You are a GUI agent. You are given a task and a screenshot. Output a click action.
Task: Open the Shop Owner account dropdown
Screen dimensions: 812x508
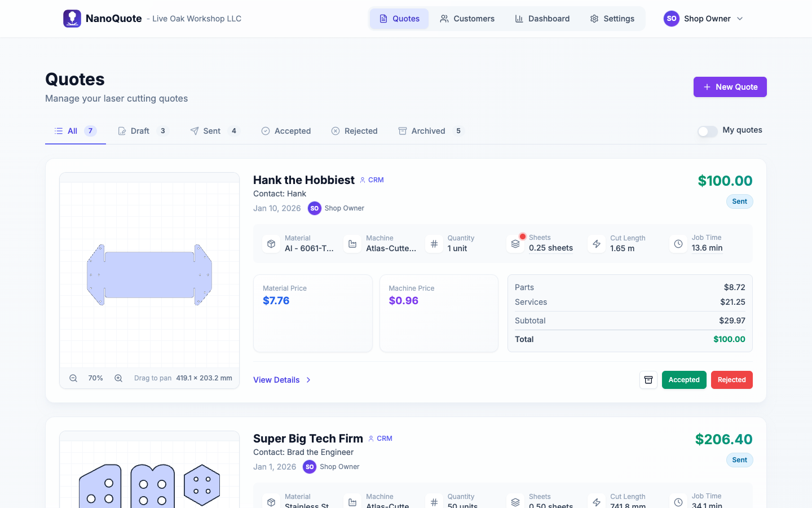pyautogui.click(x=704, y=19)
